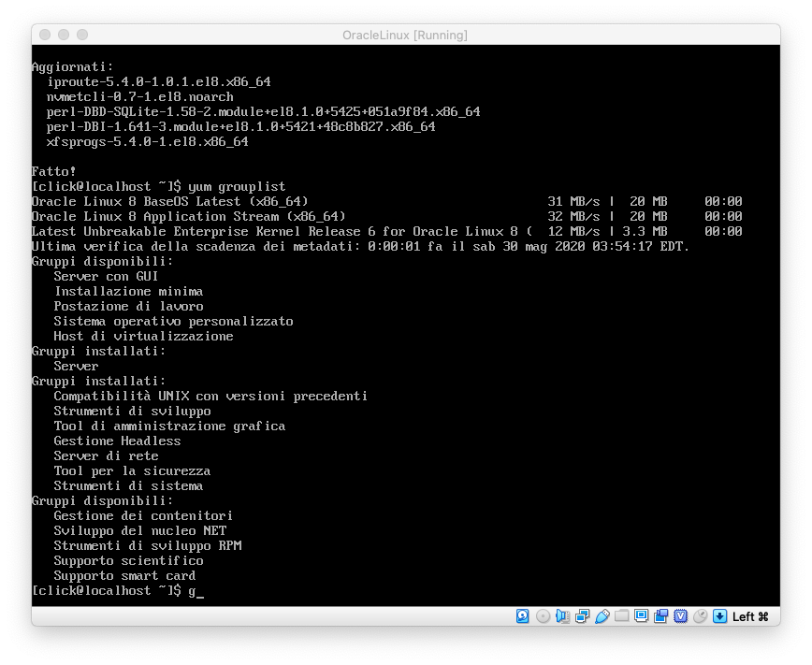Screen dimensions: 812x665
Task: Click the first 'Gruppi installati:' heading
Action: 98,352
